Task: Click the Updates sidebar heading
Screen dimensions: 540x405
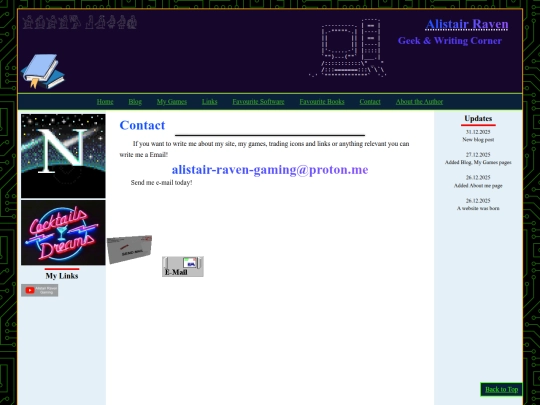Action: [478, 118]
